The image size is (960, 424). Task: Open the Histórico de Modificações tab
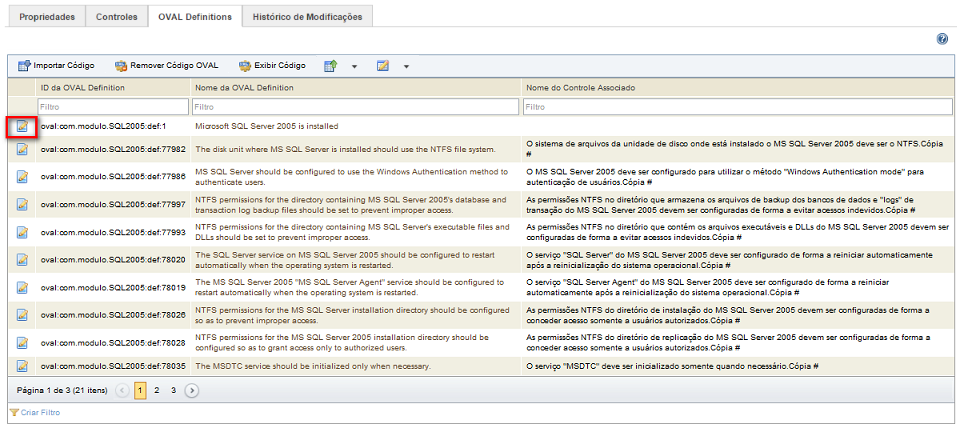point(307,17)
